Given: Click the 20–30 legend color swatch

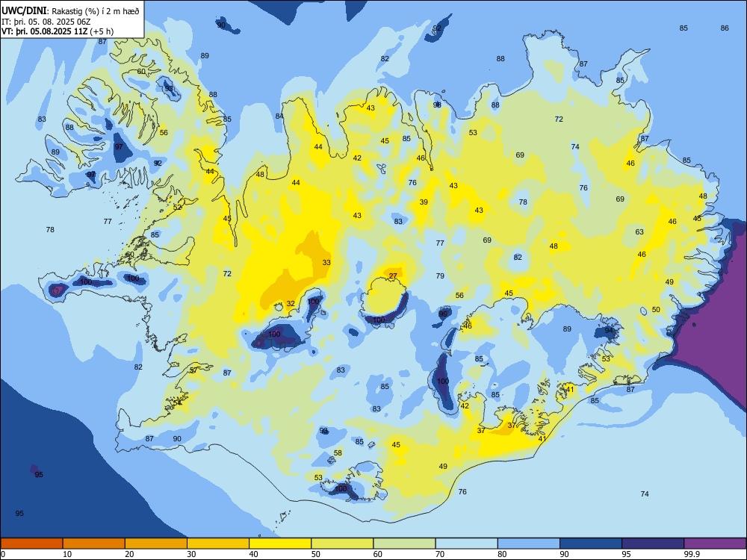Looking at the screenshot, I should 156,544.
